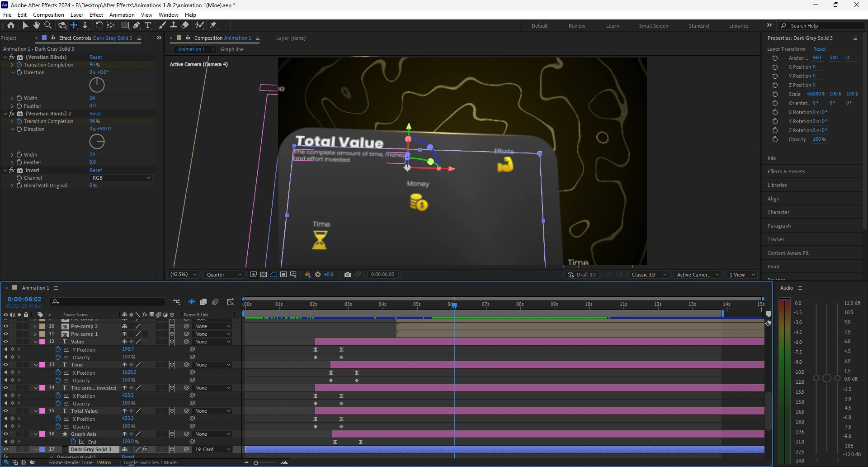
Task: Toggle Venetian Blinds 2 effect on/off
Action: tap(12, 114)
